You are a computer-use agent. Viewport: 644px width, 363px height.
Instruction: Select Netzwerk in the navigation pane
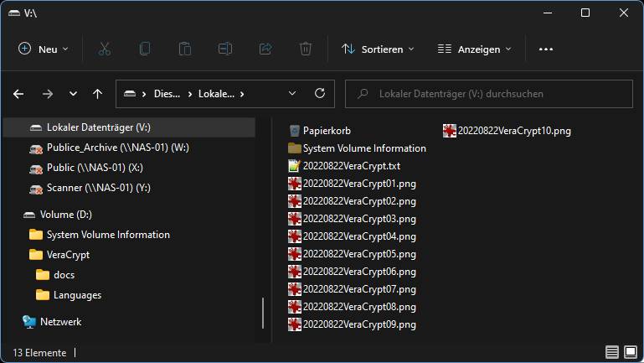pyautogui.click(x=60, y=321)
